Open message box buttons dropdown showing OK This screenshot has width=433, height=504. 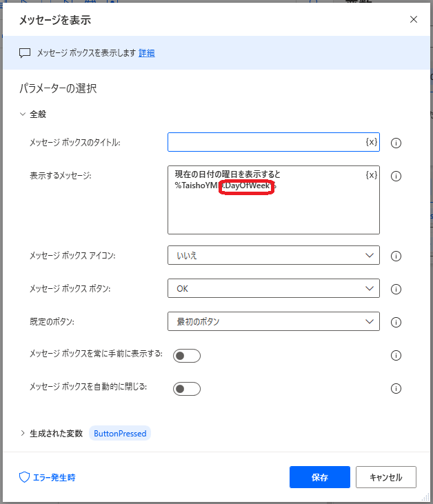[x=273, y=288]
